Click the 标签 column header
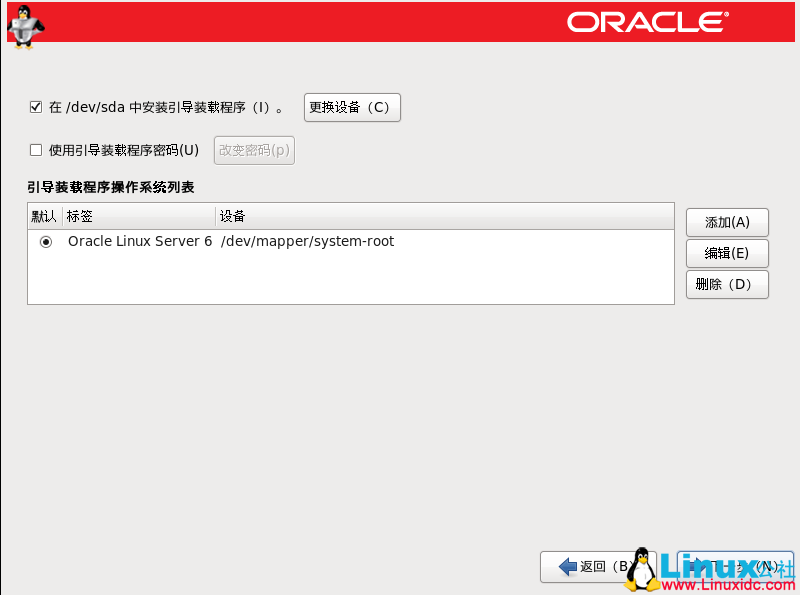This screenshot has width=800, height=595. click(x=80, y=216)
